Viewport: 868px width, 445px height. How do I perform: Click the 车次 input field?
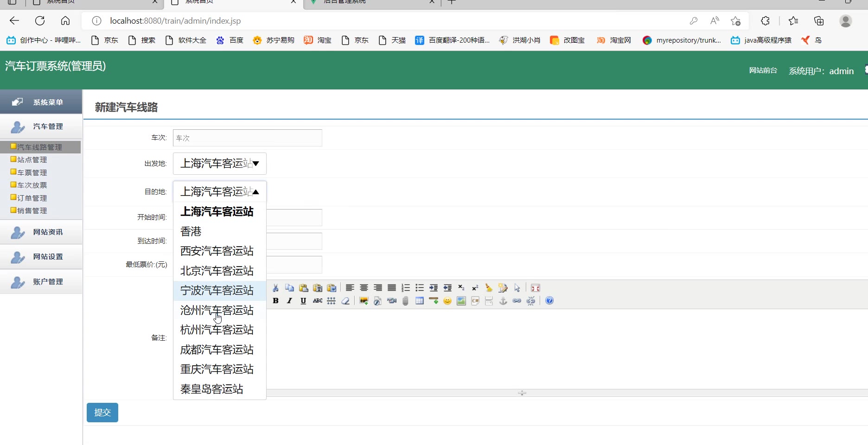(247, 138)
